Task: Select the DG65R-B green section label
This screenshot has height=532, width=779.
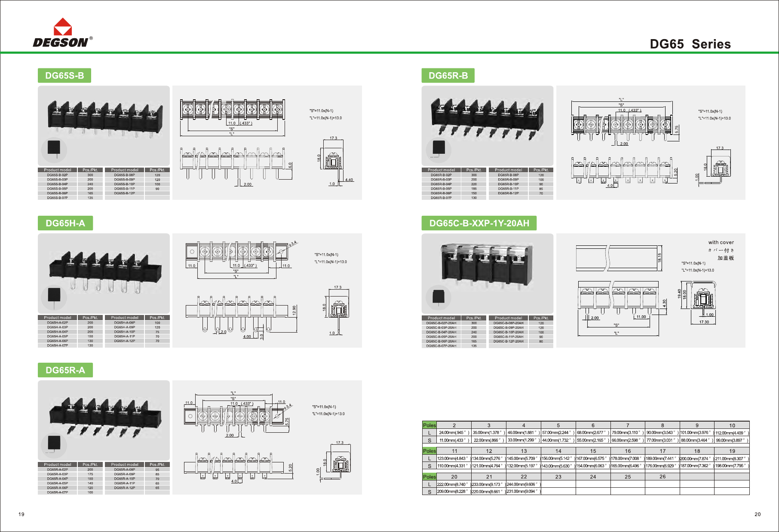Action: 448,76
